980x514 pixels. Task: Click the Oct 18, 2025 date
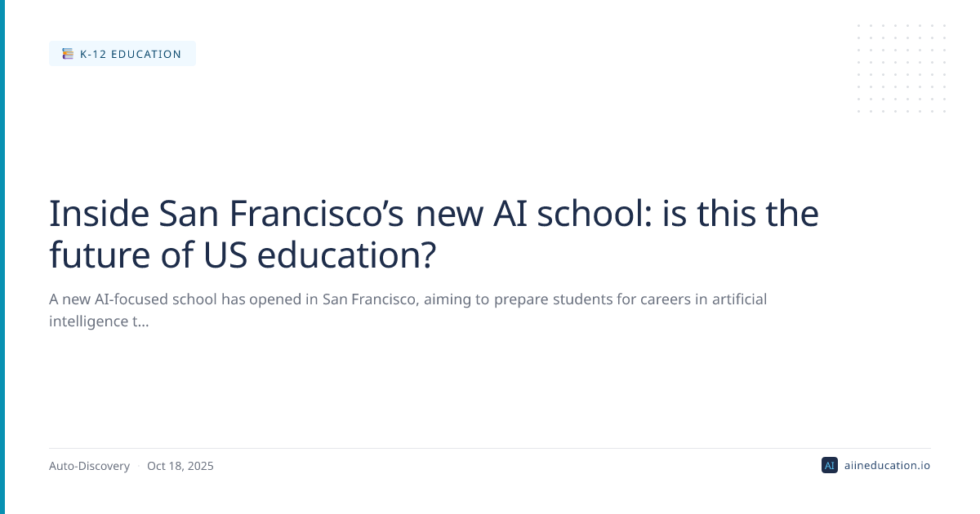pyautogui.click(x=180, y=467)
